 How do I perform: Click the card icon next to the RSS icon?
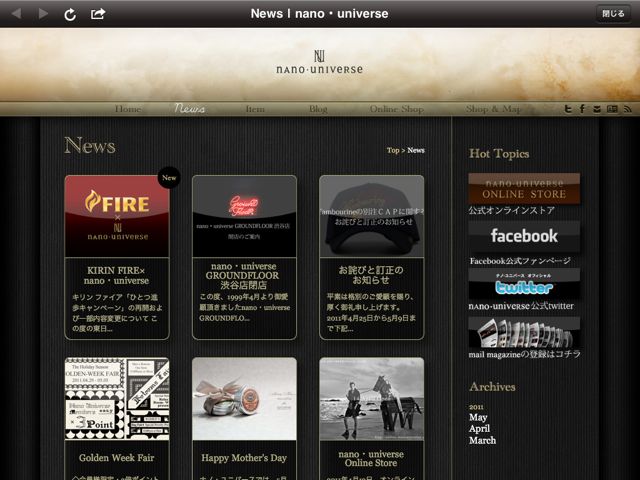pos(612,109)
